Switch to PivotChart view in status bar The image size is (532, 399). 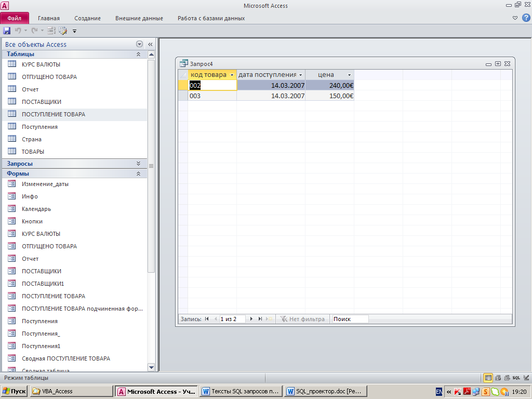click(x=507, y=378)
